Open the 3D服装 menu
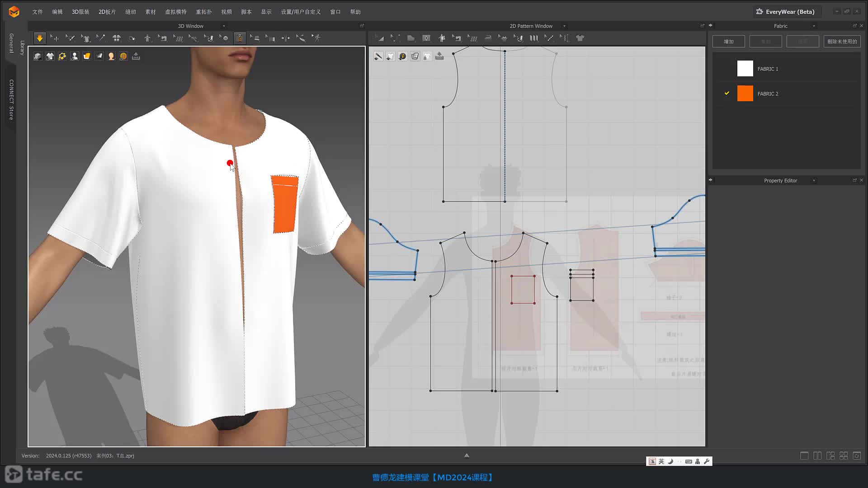The height and width of the screenshot is (488, 868). click(x=80, y=12)
